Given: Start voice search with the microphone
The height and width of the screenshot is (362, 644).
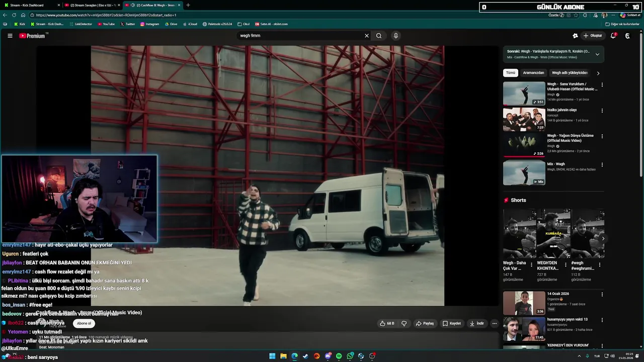Looking at the screenshot, I should (396, 36).
